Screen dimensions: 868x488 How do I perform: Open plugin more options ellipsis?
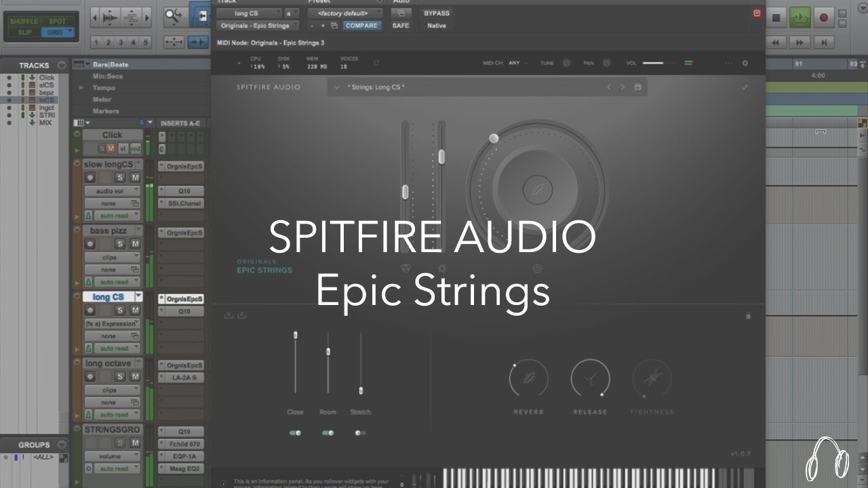click(x=729, y=63)
